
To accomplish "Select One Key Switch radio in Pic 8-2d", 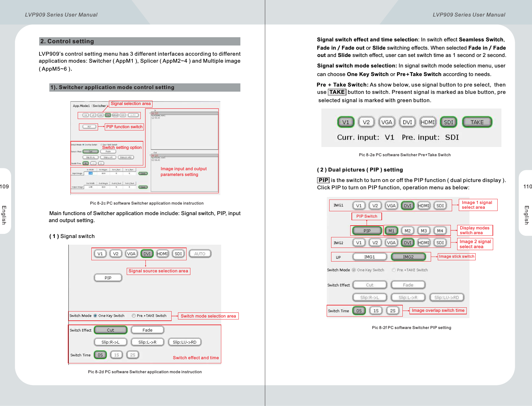I will [95, 316].
